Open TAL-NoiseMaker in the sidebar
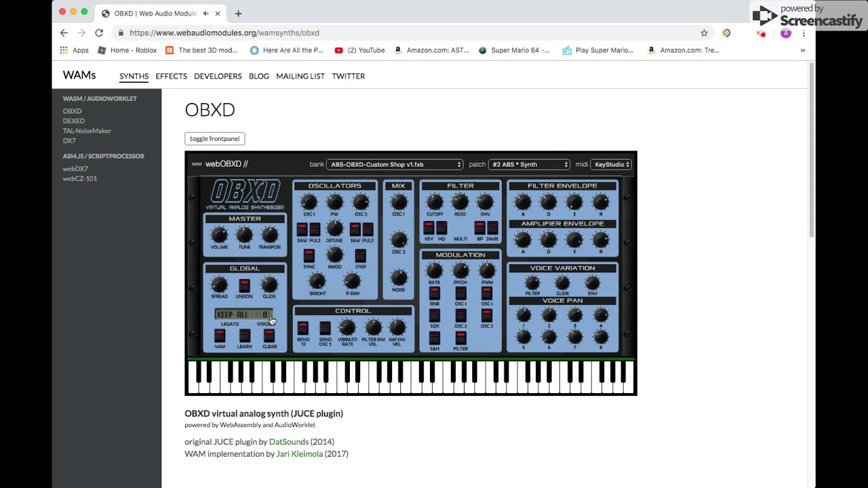Image resolution: width=868 pixels, height=488 pixels. pyautogui.click(x=87, y=131)
